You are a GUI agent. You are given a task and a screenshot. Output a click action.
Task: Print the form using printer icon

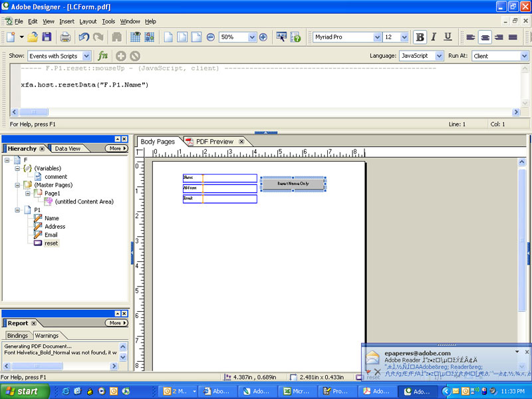tap(65, 37)
